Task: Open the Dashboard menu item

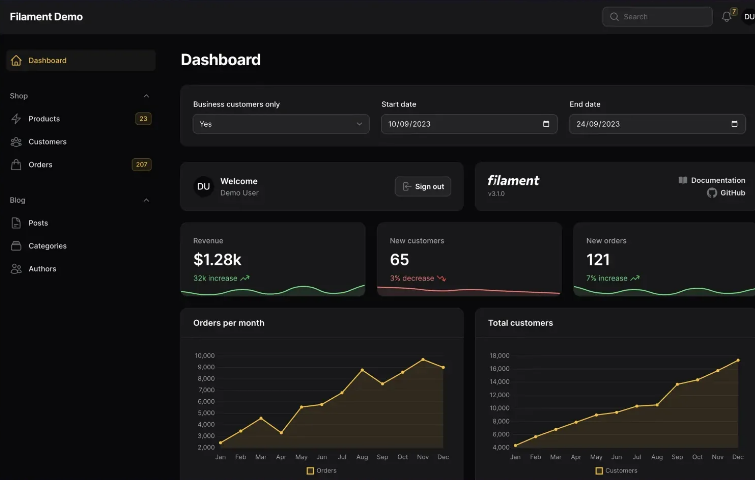Action: tap(81, 61)
